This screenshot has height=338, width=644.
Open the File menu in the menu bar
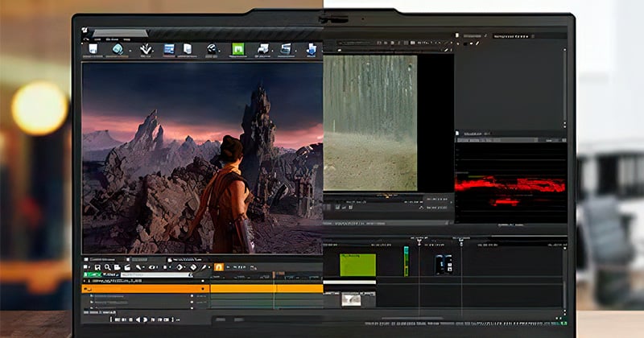(97, 38)
